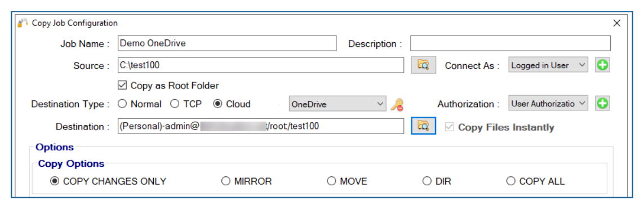Click the "Source :" label

click(92, 66)
